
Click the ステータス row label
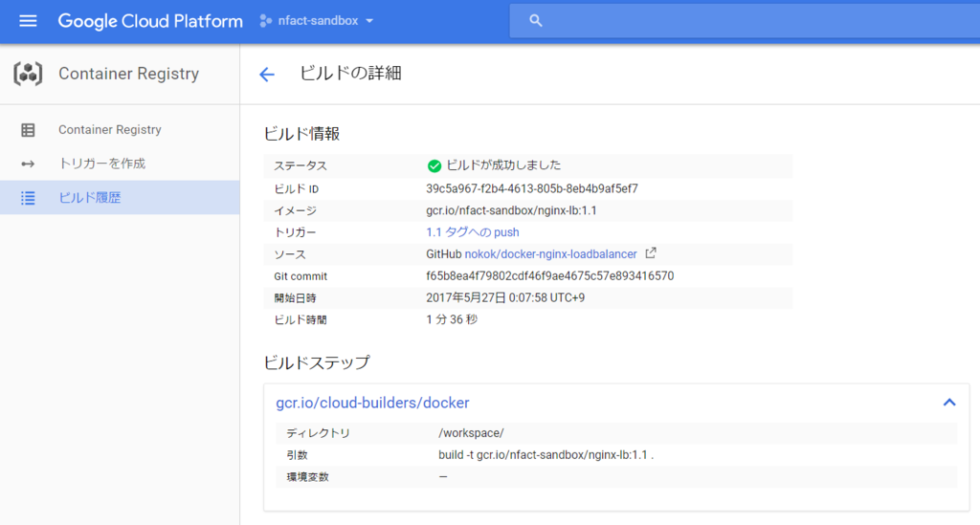pyautogui.click(x=301, y=166)
